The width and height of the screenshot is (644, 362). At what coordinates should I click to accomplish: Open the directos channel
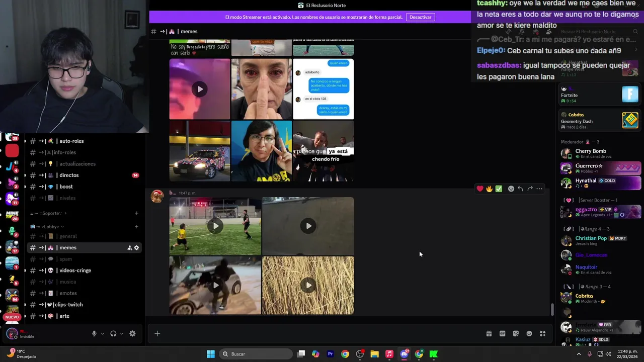click(x=84, y=175)
